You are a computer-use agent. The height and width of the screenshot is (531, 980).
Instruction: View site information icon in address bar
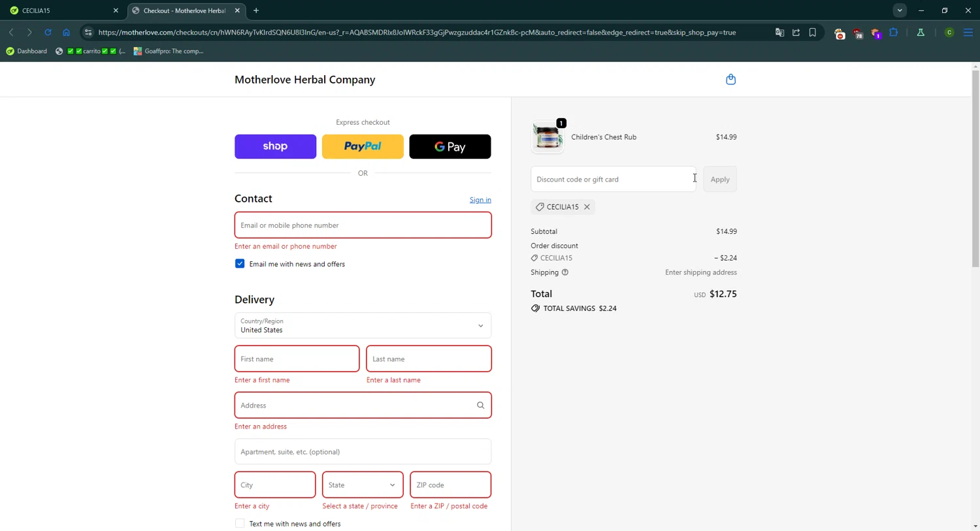coord(88,32)
